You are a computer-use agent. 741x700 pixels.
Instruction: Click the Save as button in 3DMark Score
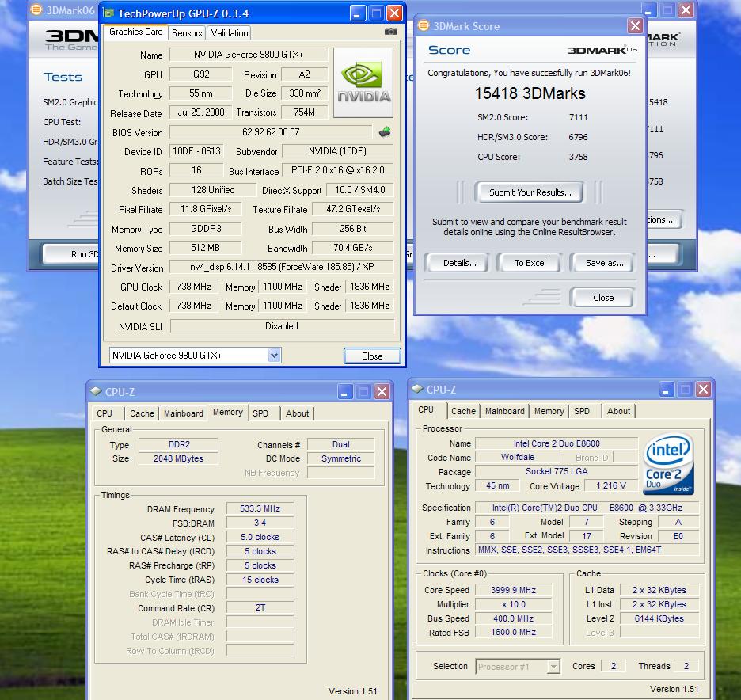coord(602,263)
